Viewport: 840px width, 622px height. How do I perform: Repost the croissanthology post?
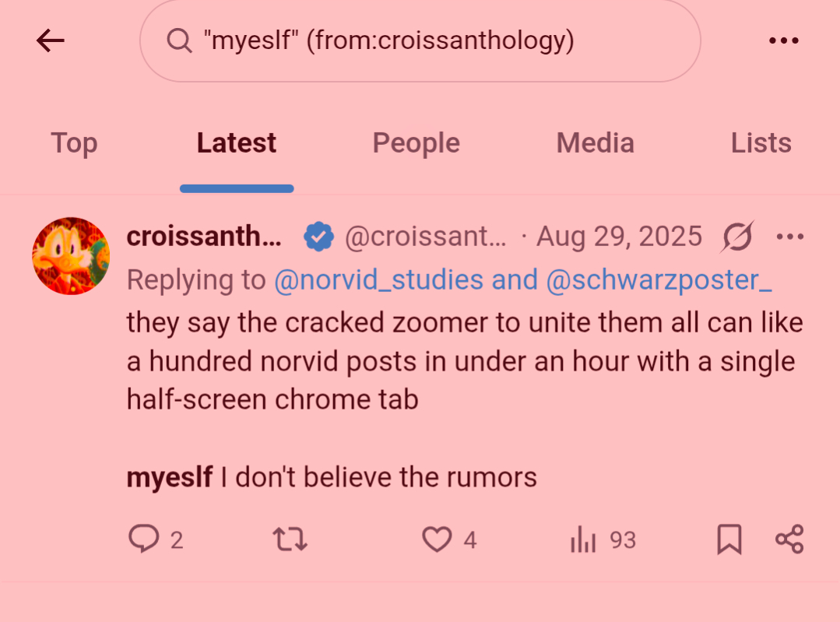point(289,539)
